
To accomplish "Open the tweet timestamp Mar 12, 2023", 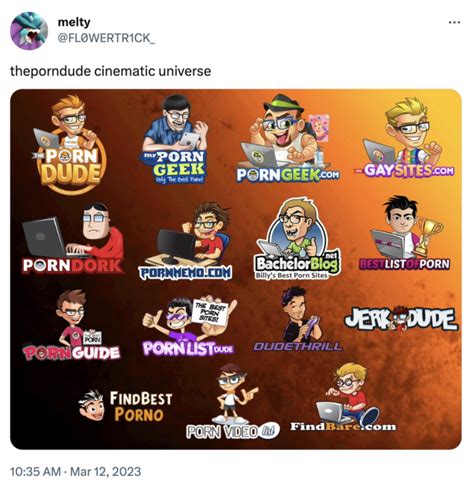I will coord(76,472).
